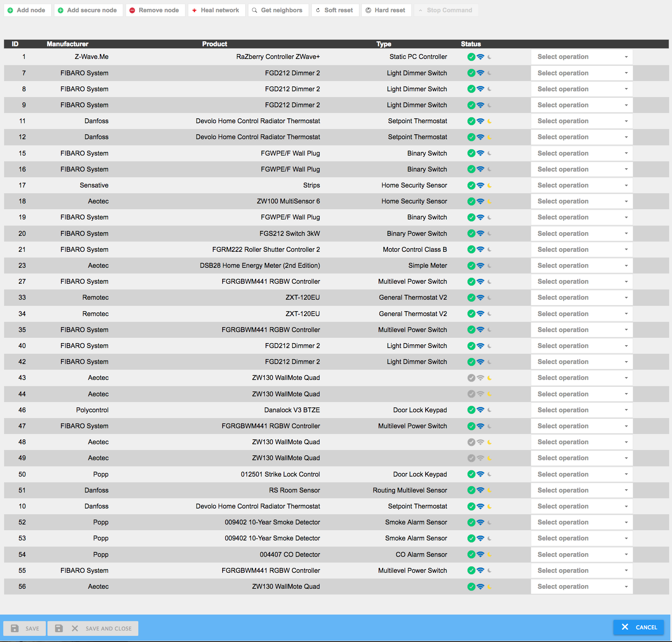Click Binary Power Switch type cell
Screen dimensions: 672x642
[x=417, y=233]
